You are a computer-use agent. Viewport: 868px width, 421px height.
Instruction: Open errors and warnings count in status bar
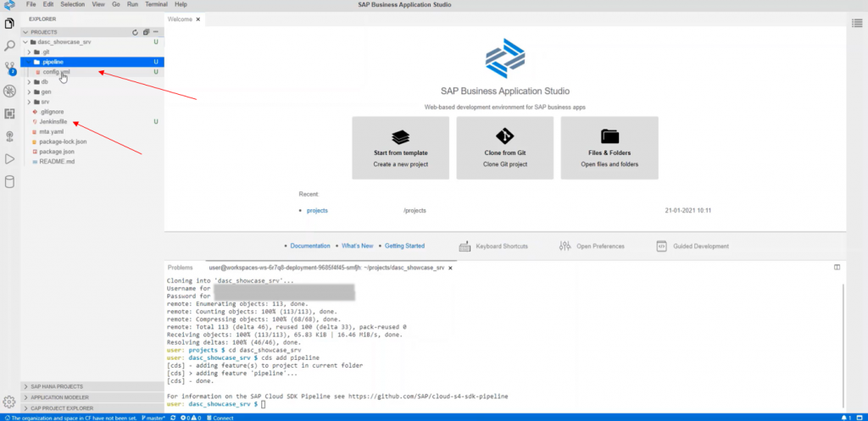[x=191, y=418]
